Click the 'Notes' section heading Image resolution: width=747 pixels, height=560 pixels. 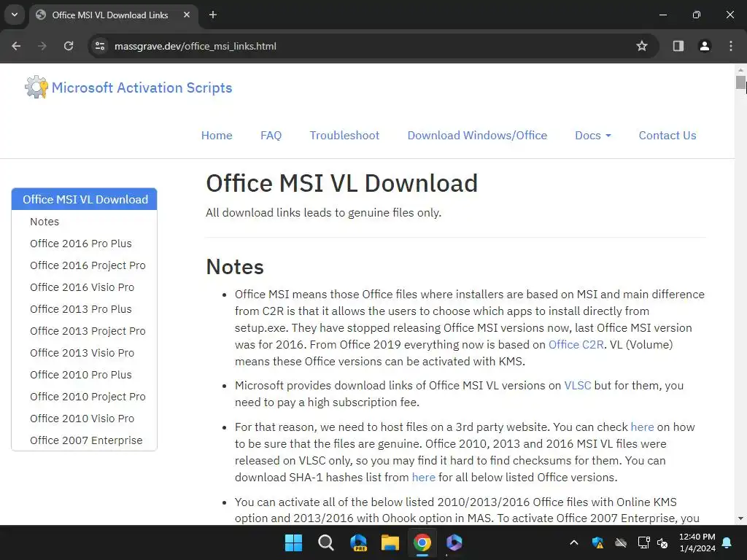[235, 267]
